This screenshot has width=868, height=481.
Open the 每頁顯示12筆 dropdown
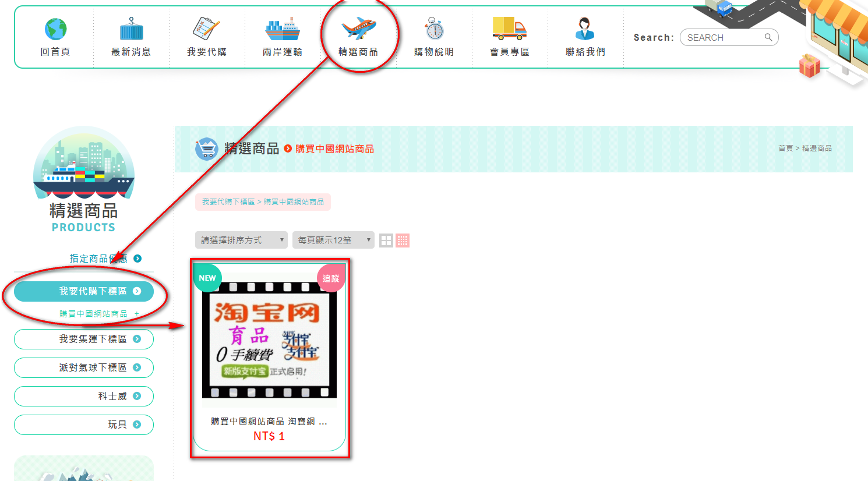(x=333, y=240)
